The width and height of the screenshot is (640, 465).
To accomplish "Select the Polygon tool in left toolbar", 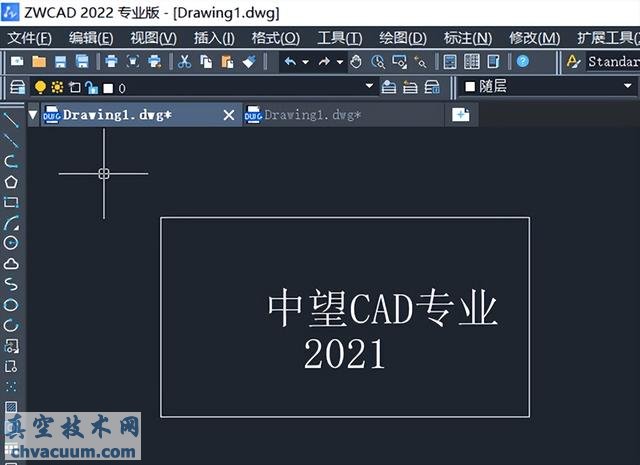I will 11,181.
